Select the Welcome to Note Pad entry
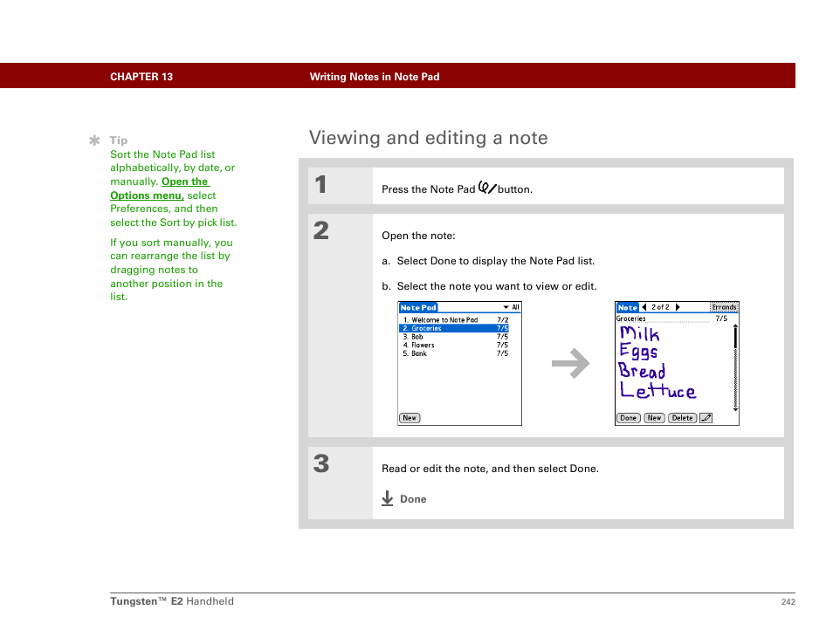This screenshot has height=644, width=833. click(454, 319)
